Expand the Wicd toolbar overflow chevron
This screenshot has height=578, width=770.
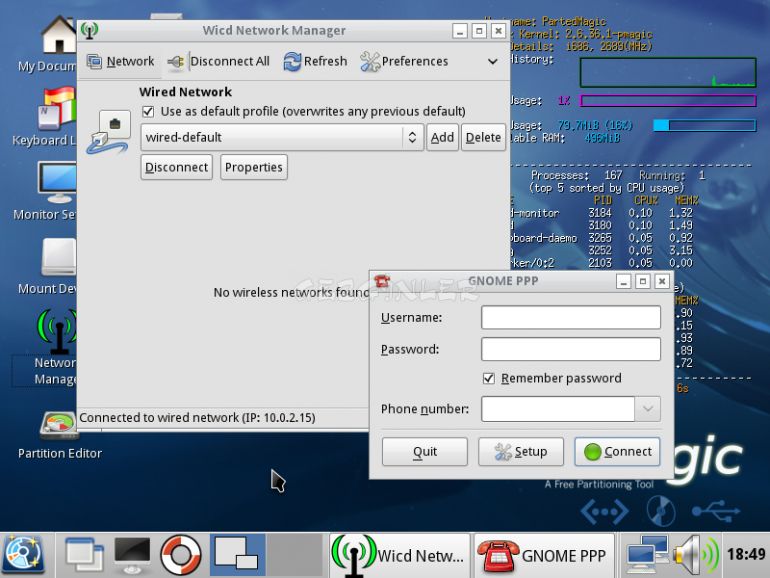(x=492, y=62)
